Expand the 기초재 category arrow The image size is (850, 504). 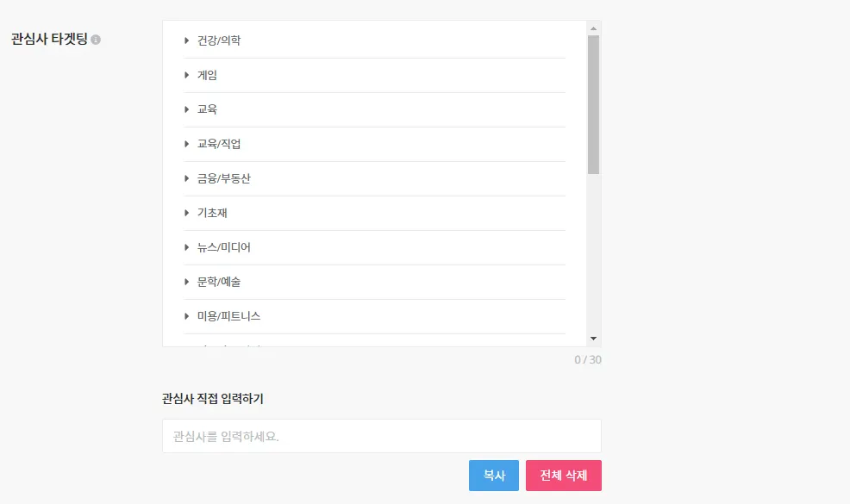186,213
